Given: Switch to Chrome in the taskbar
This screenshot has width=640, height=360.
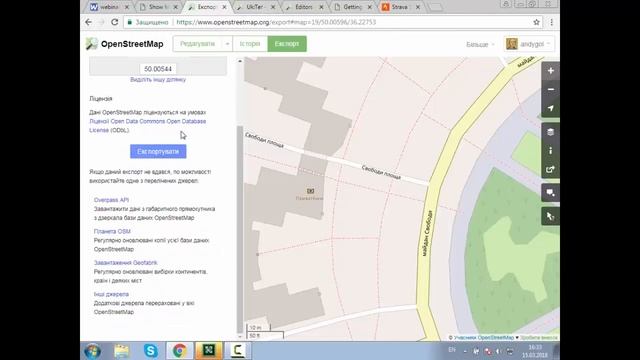Looking at the screenshot, I should pyautogui.click(x=180, y=351).
